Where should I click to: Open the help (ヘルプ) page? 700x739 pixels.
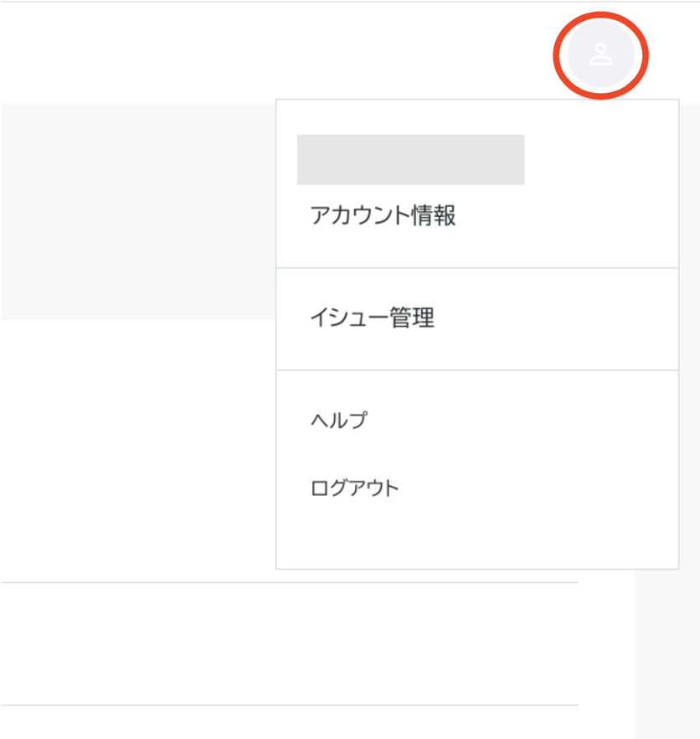point(338,421)
